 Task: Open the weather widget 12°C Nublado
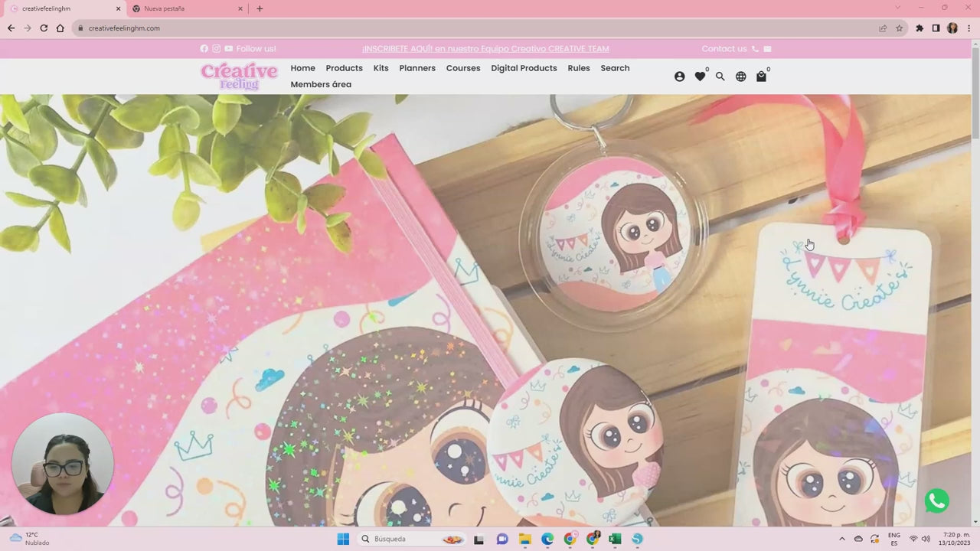(29, 539)
